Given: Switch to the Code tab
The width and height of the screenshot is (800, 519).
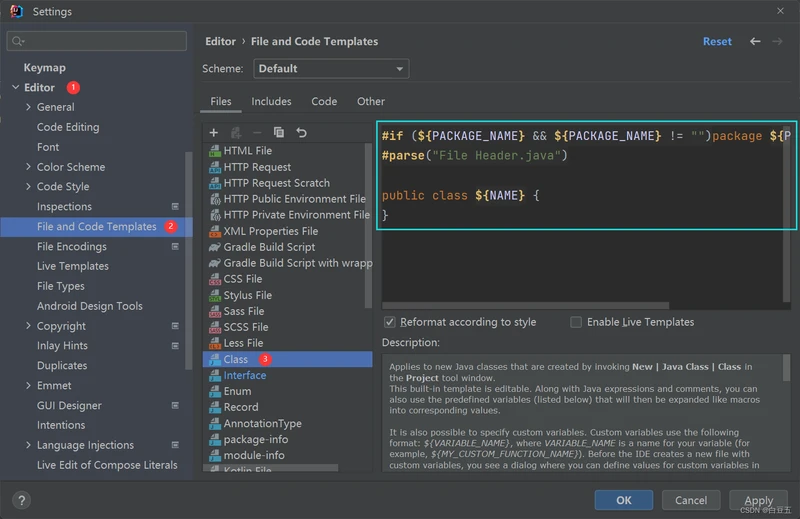Looking at the screenshot, I should click(x=324, y=102).
